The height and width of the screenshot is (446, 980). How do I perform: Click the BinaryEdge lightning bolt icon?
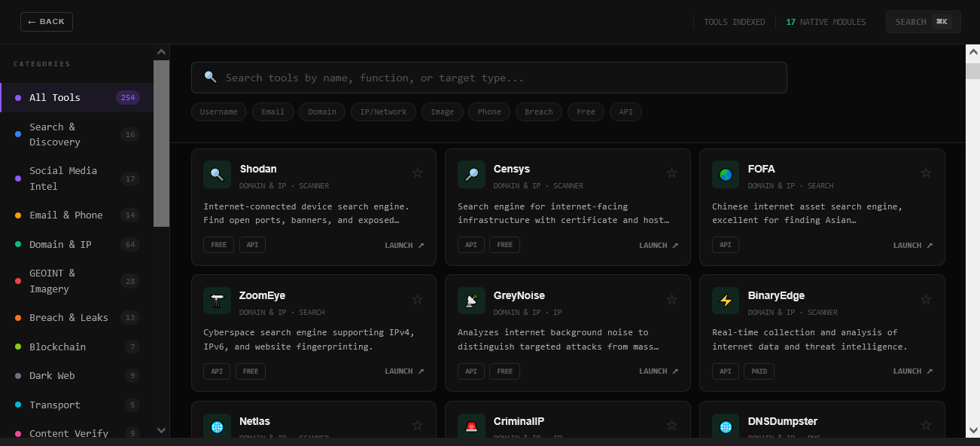point(726,301)
